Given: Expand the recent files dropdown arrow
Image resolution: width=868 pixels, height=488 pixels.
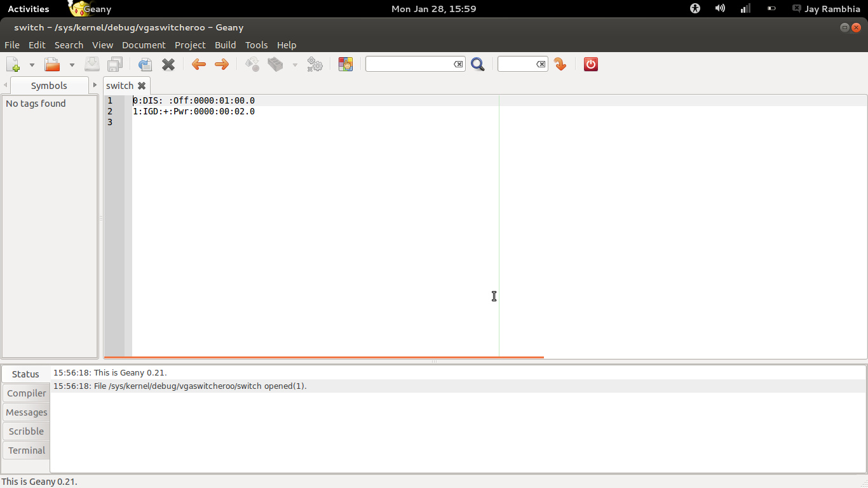Looking at the screenshot, I should tap(72, 65).
